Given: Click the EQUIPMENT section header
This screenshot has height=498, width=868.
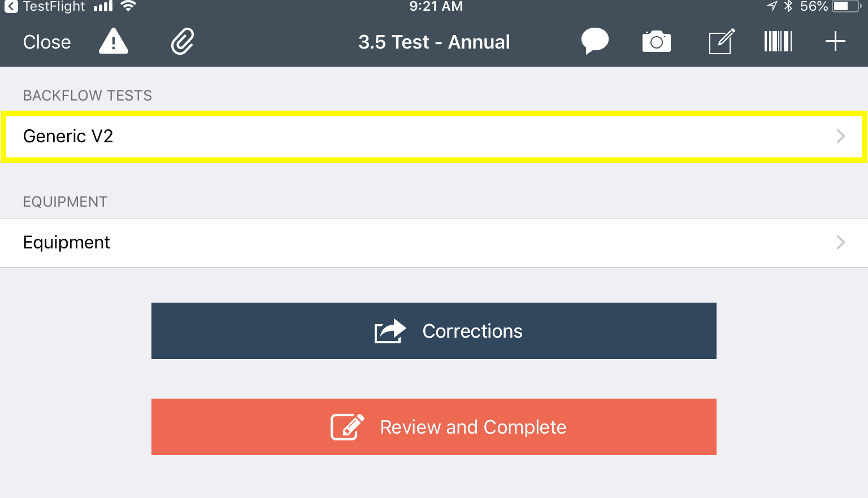Looking at the screenshot, I should (65, 202).
